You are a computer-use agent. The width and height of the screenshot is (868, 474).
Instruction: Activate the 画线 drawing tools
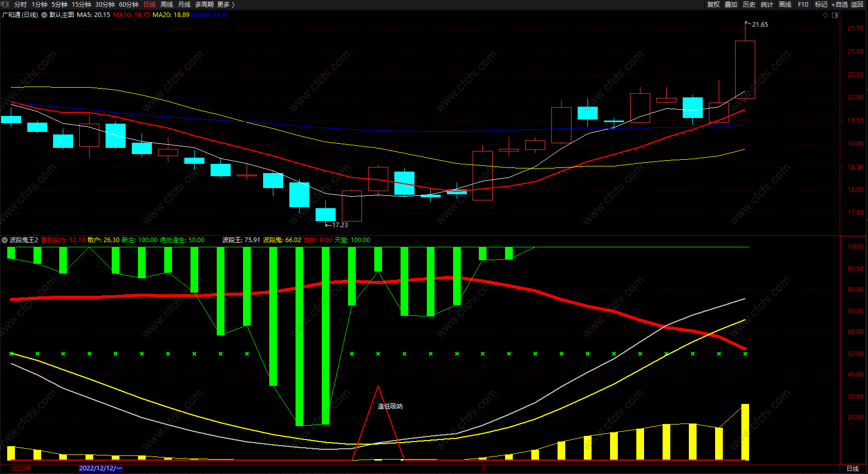pos(785,4)
